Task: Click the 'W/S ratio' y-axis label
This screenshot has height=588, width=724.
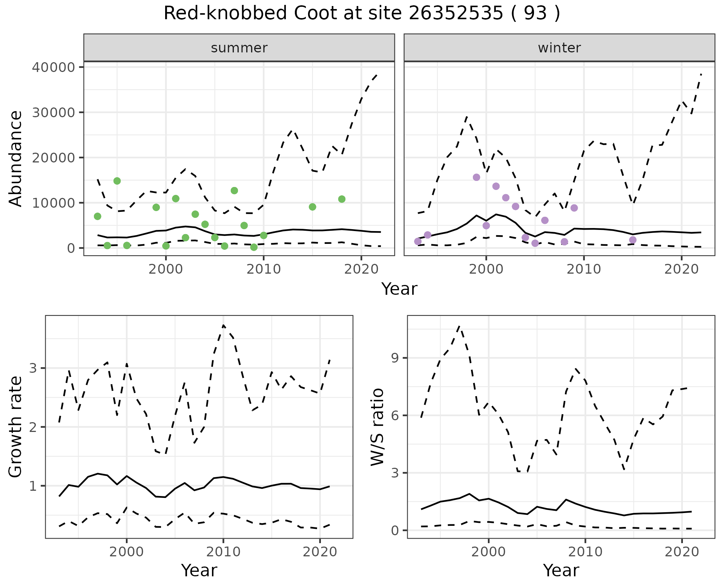Action: pos(377,427)
